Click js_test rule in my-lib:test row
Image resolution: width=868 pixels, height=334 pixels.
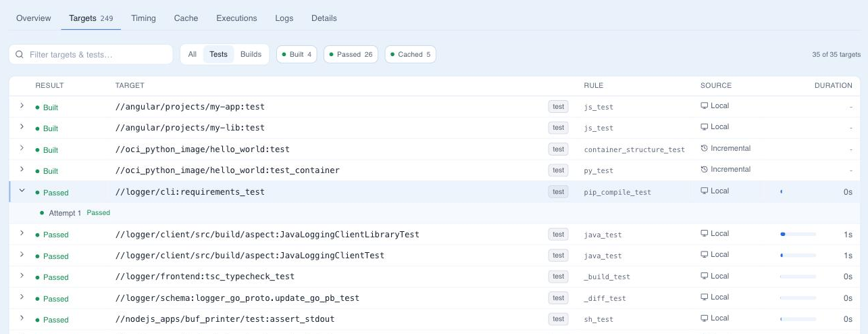(598, 128)
